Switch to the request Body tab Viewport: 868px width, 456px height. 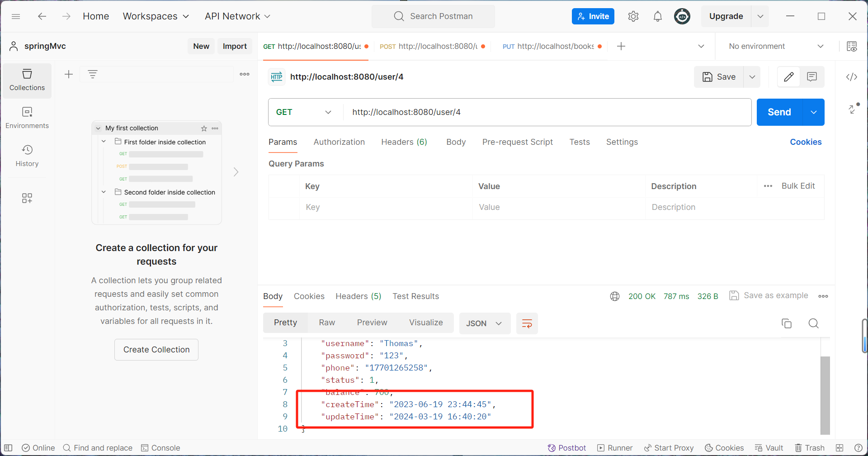click(x=456, y=142)
